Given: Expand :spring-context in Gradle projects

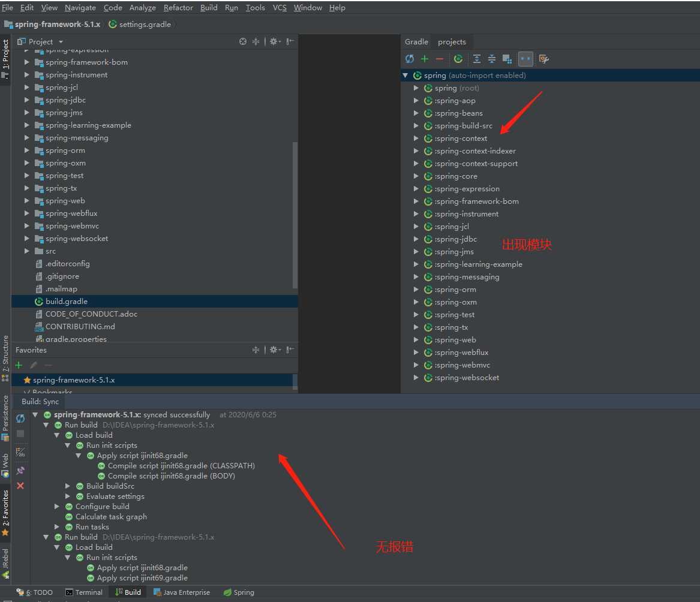Looking at the screenshot, I should coord(416,139).
